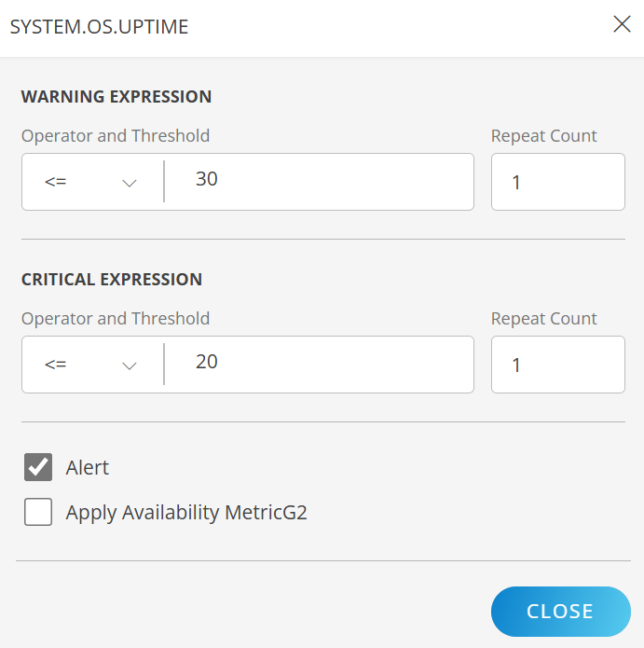Close the dialog with the X icon
The image size is (644, 648).
point(622,25)
